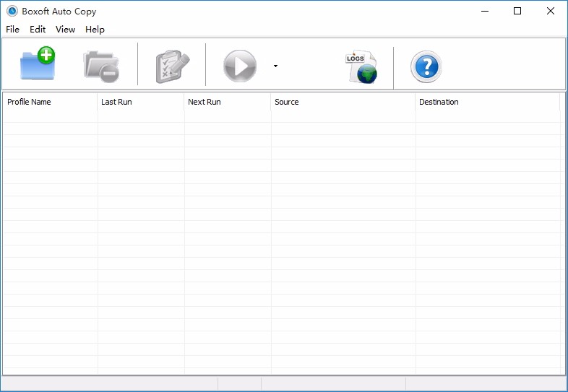Image resolution: width=568 pixels, height=392 pixels.
Task: Click the Boxoft Auto Copy clock icon
Action: (12, 11)
